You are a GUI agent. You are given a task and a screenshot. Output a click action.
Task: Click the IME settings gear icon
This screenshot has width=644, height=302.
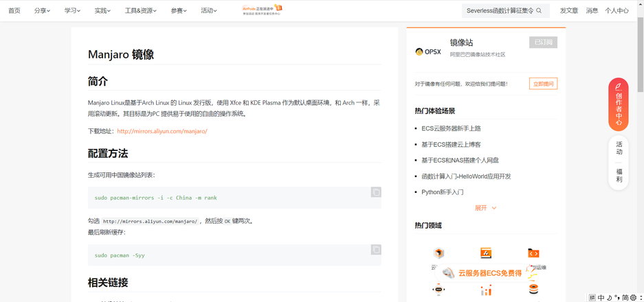[633, 297]
